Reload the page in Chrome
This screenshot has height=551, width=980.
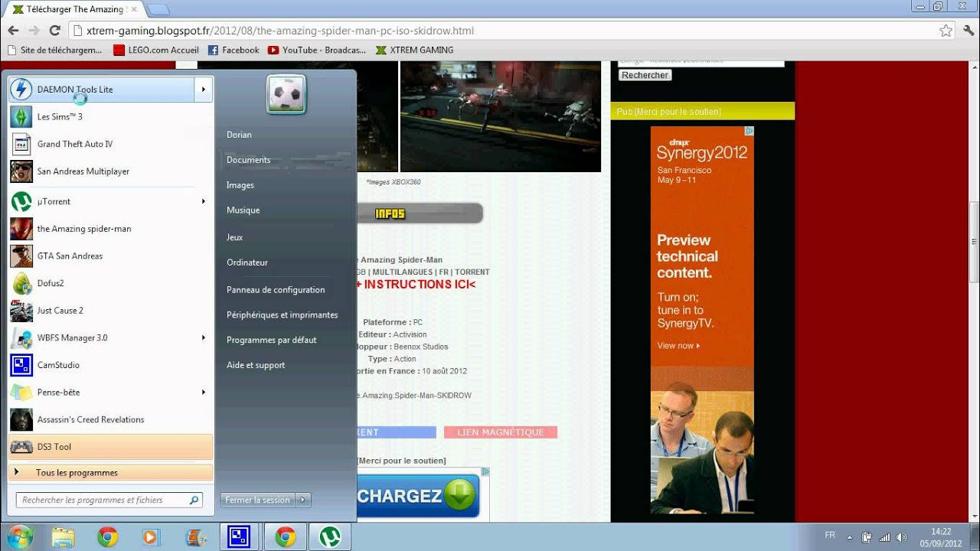(54, 31)
